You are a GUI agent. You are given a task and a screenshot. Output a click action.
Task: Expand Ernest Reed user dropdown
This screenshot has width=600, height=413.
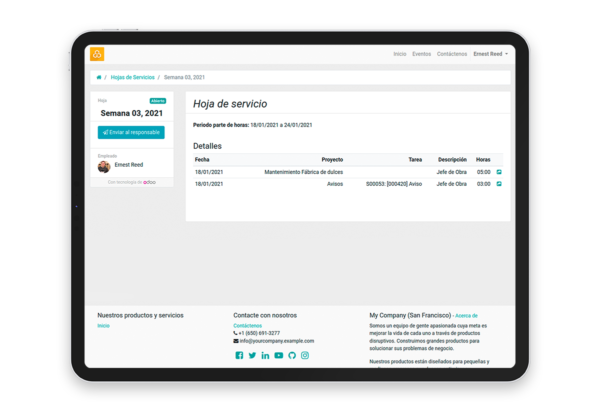pyautogui.click(x=491, y=54)
